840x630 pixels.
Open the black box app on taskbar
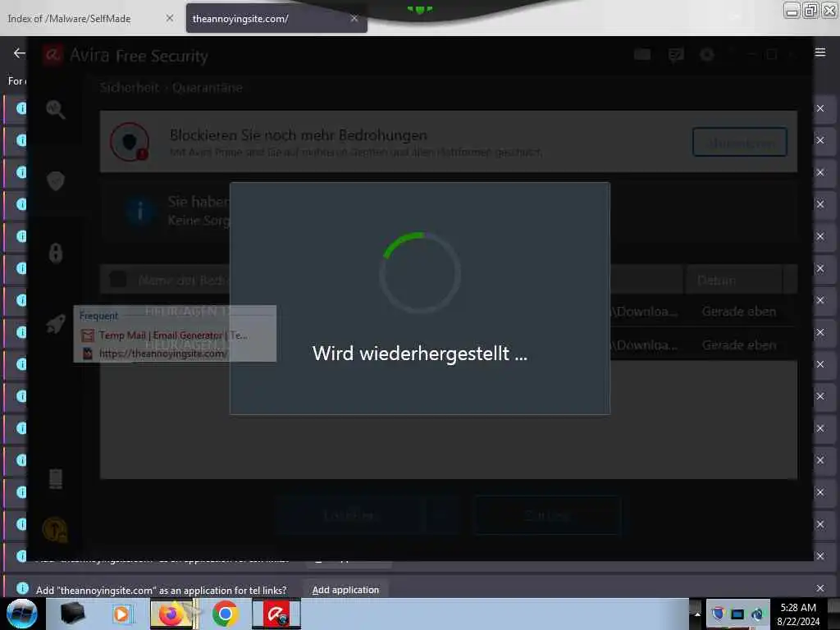coord(72,614)
